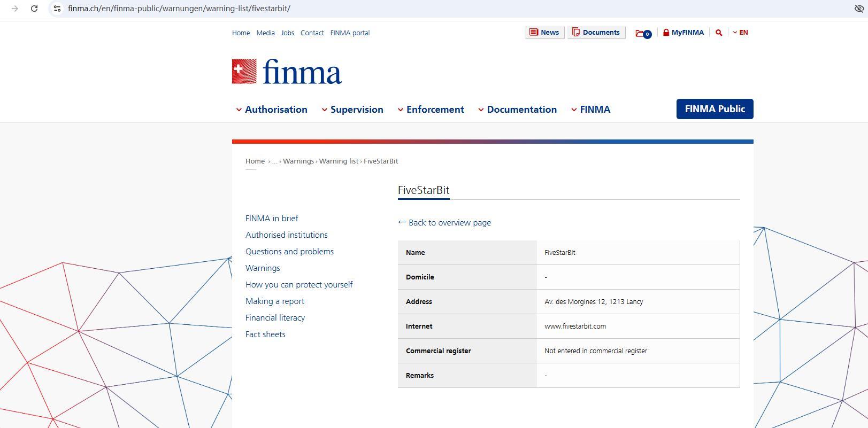Open the FINMA menu item

coord(591,110)
